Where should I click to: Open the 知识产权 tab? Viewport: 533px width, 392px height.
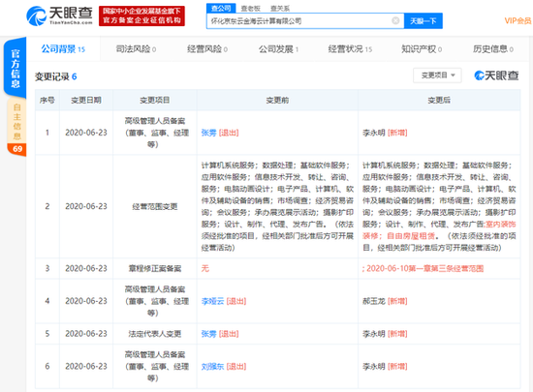(x=422, y=49)
